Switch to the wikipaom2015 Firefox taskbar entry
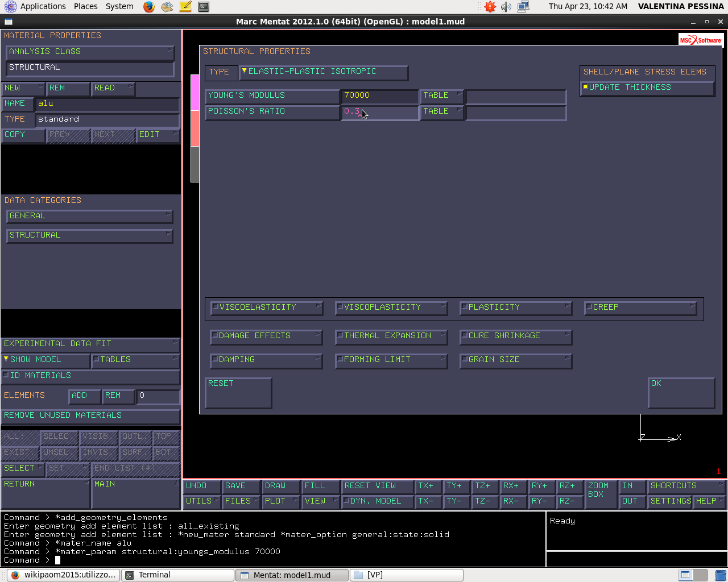This screenshot has width=728, height=582. coord(64,575)
